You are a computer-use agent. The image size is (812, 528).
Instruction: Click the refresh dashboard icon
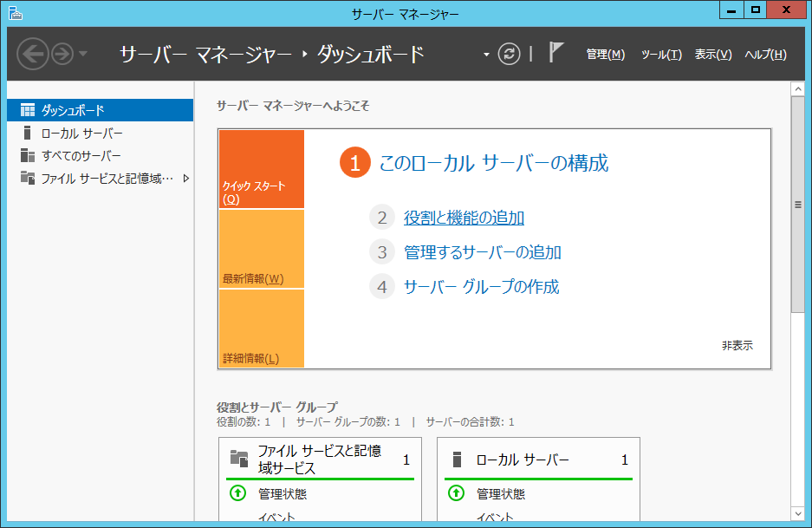510,54
